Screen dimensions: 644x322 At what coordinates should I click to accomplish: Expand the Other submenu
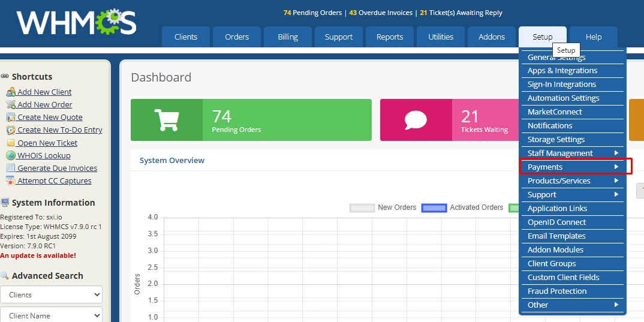(573, 305)
